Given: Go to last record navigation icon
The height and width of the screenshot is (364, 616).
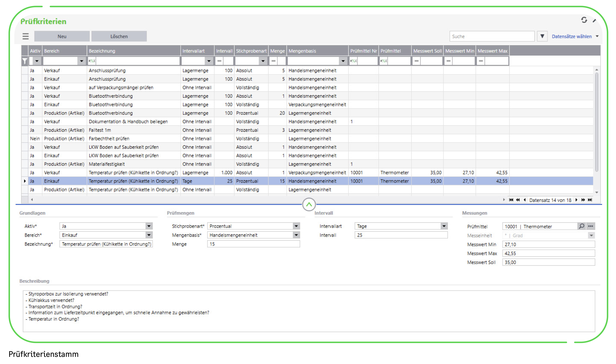Looking at the screenshot, I should coord(590,200).
